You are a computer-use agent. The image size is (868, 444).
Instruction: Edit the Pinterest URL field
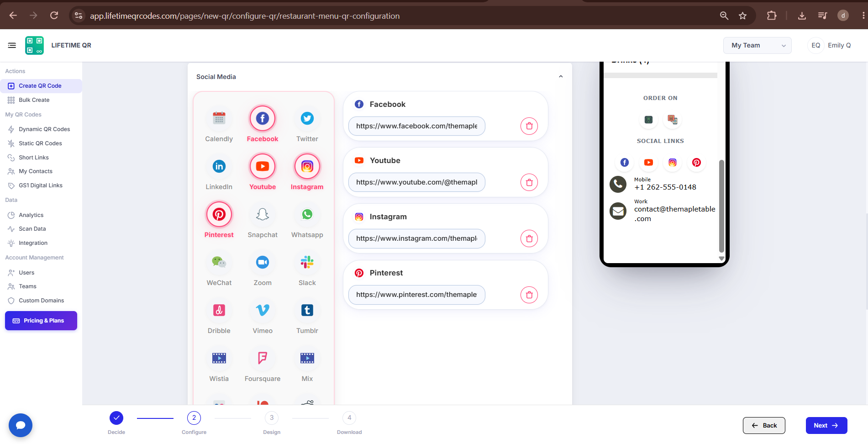click(x=417, y=295)
